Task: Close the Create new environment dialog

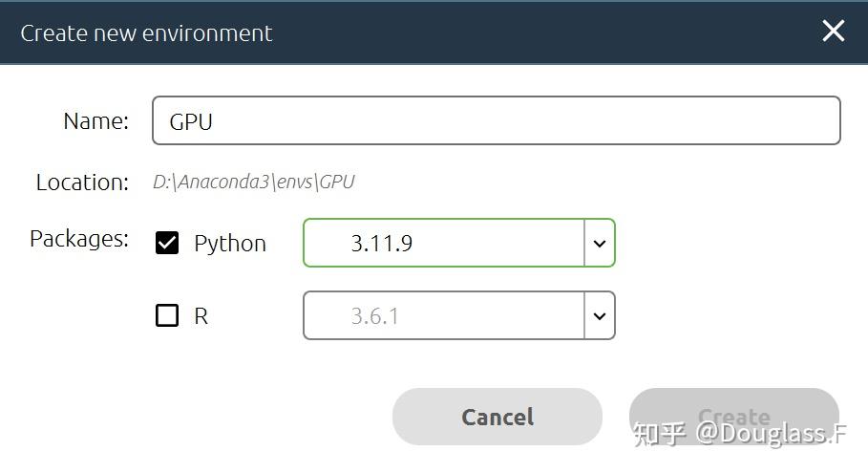Action: point(833,32)
